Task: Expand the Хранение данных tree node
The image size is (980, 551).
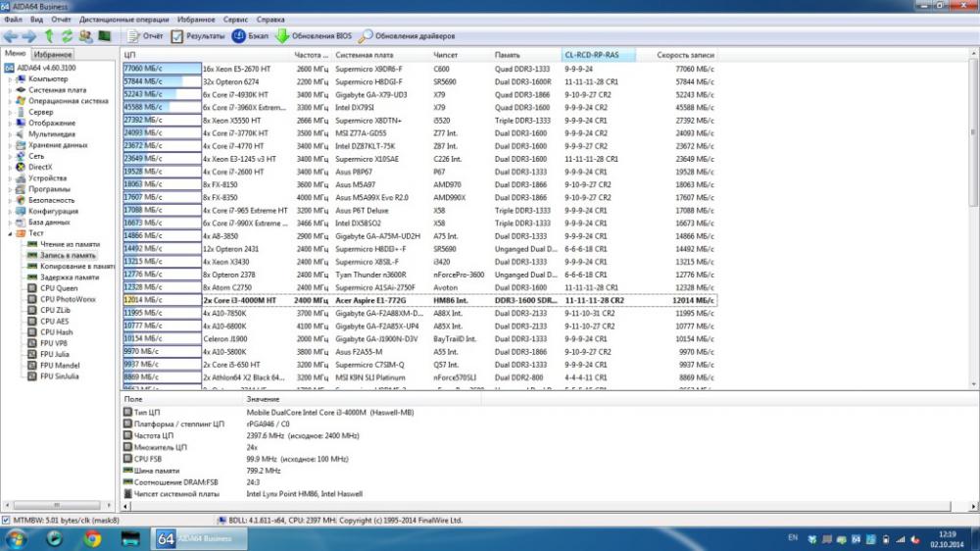Action: 10,145
